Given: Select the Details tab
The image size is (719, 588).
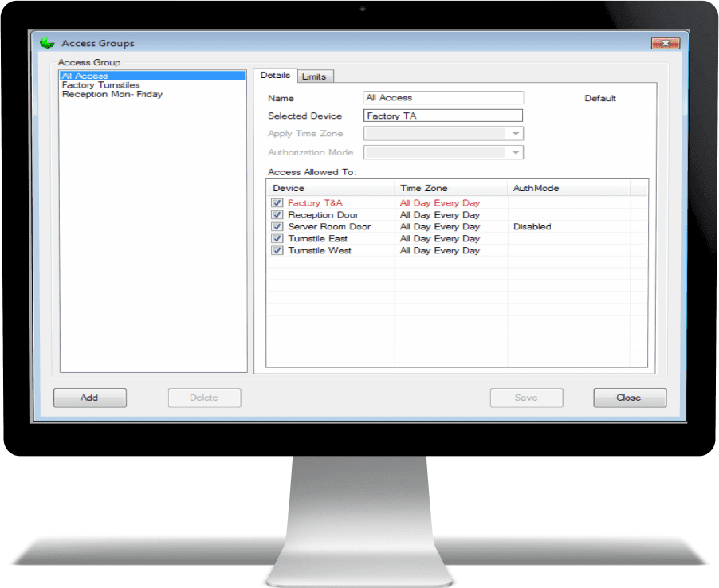Looking at the screenshot, I should pos(275,76).
